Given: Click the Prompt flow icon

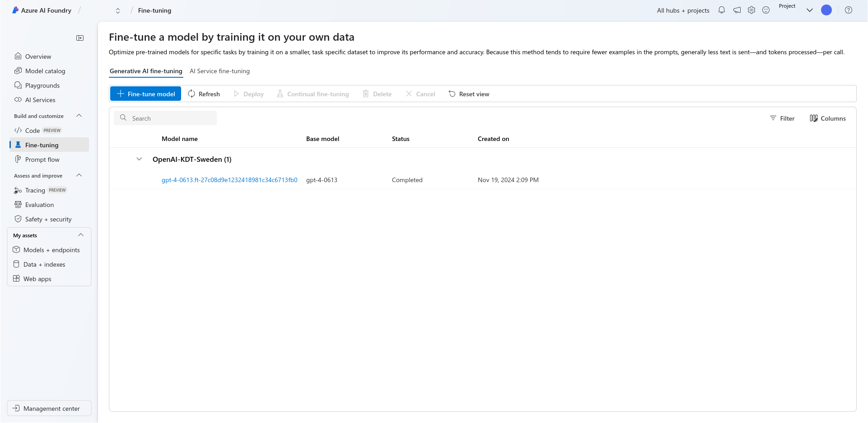Looking at the screenshot, I should pyautogui.click(x=18, y=159).
